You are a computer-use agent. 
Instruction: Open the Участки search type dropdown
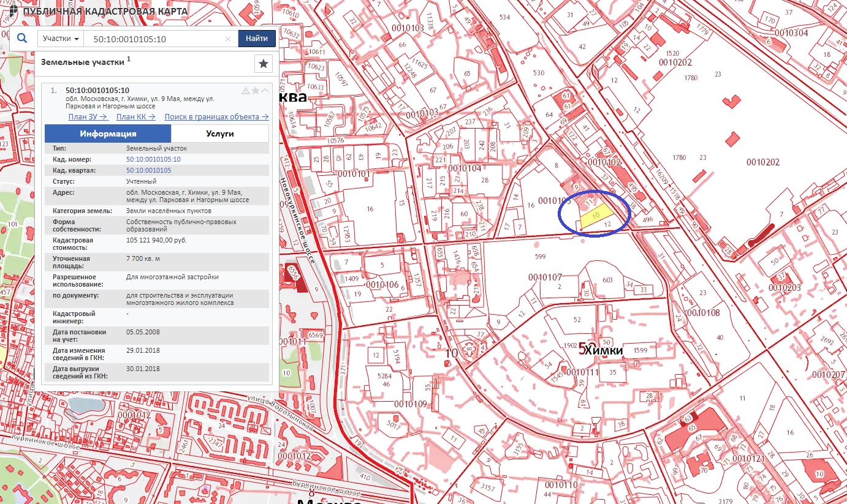[x=61, y=39]
